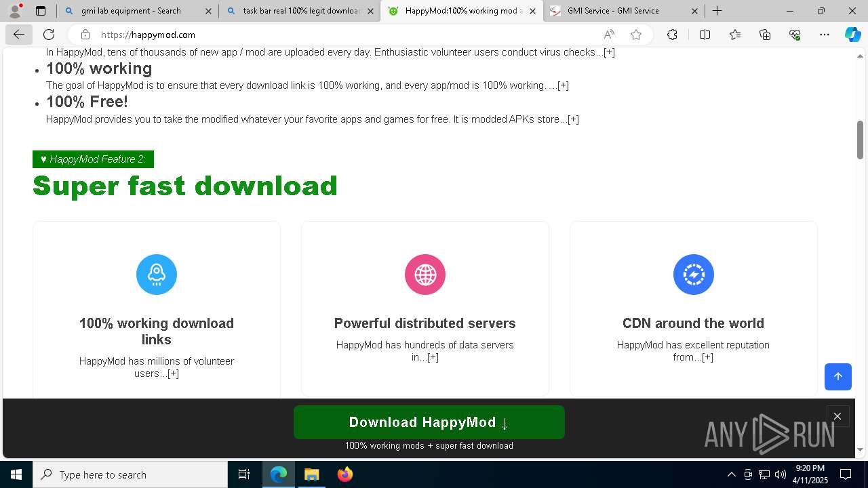Open the notification center icon

[x=846, y=474]
